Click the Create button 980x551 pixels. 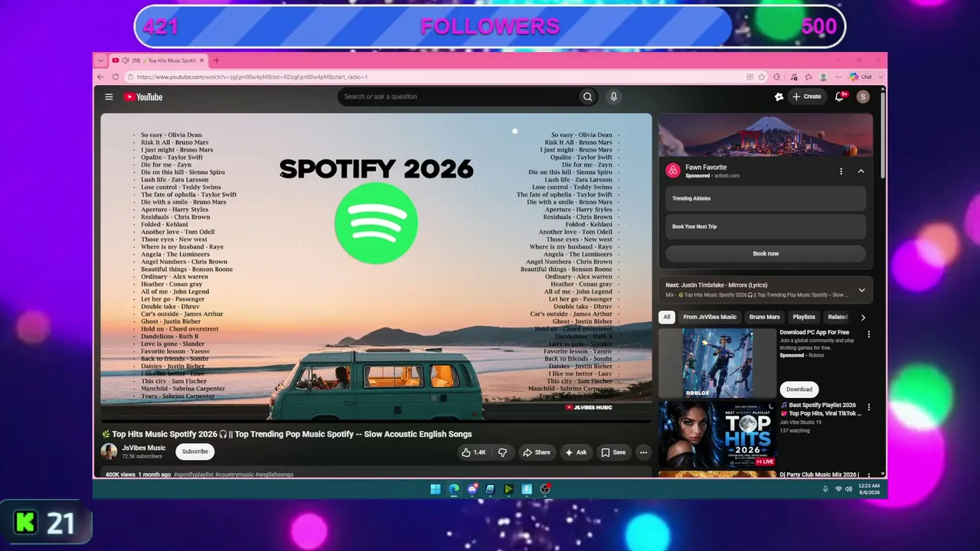(x=807, y=96)
